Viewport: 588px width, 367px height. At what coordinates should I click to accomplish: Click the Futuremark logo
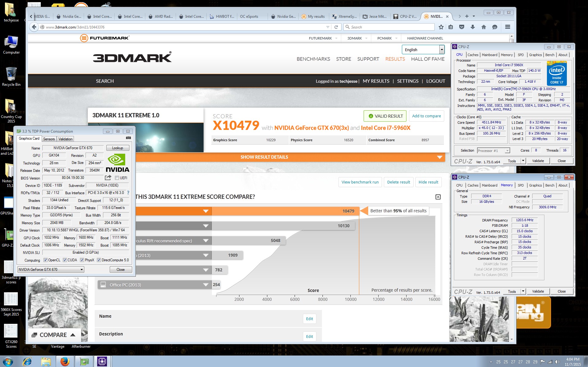[x=105, y=38]
